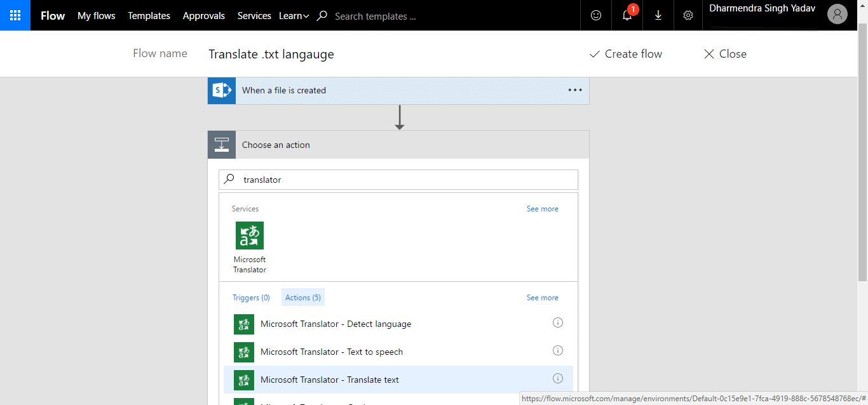This screenshot has width=868, height=405.
Task: Select Microsoft Translator - Text to speech
Action: (398, 352)
